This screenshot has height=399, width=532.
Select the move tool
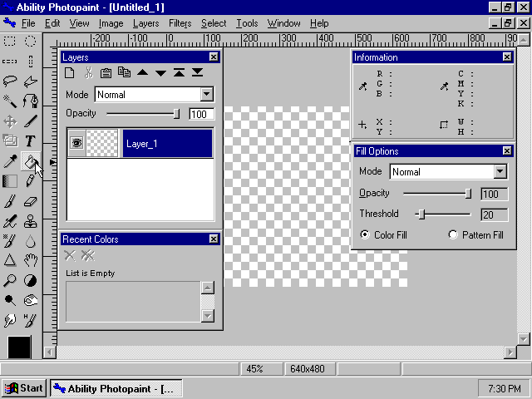pos(10,121)
